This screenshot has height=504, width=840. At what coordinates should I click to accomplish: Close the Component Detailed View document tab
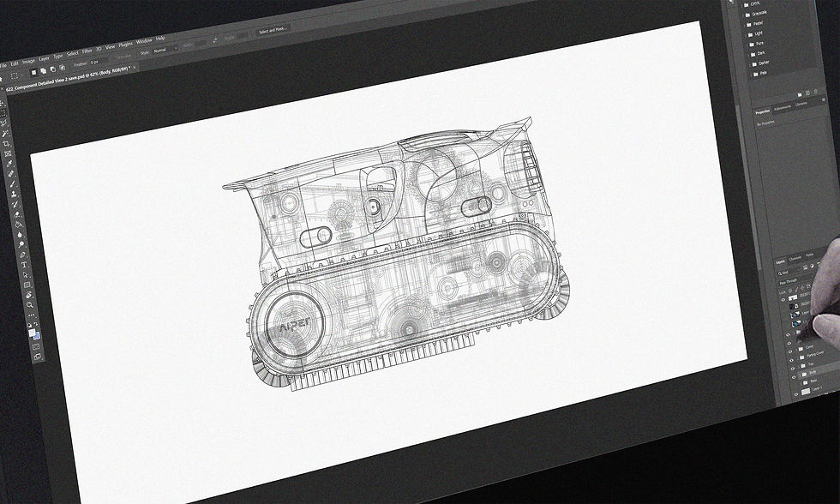(135, 68)
